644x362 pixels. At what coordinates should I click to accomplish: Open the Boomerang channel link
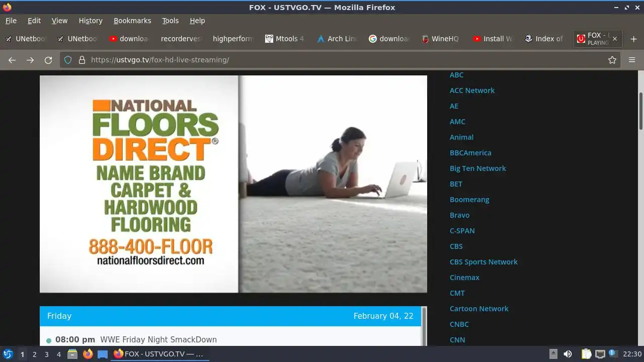469,200
